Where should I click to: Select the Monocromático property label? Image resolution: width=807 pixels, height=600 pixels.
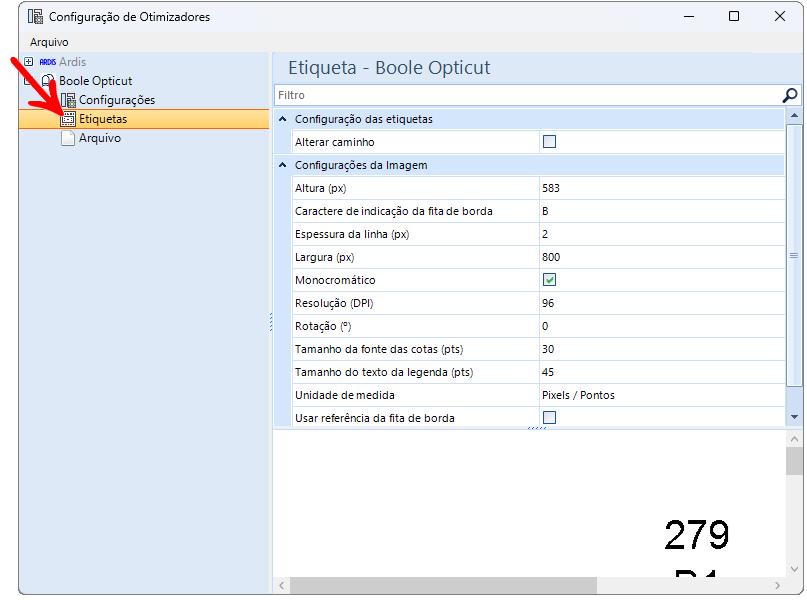pyautogui.click(x=335, y=280)
